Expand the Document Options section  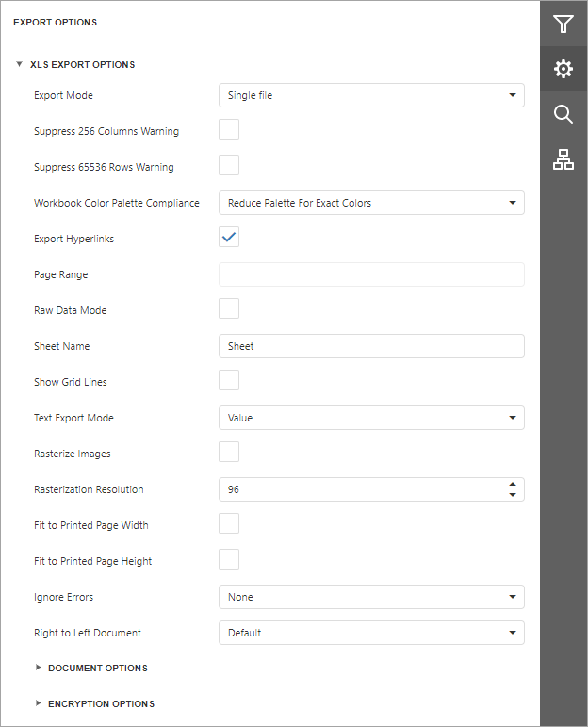[x=97, y=669]
